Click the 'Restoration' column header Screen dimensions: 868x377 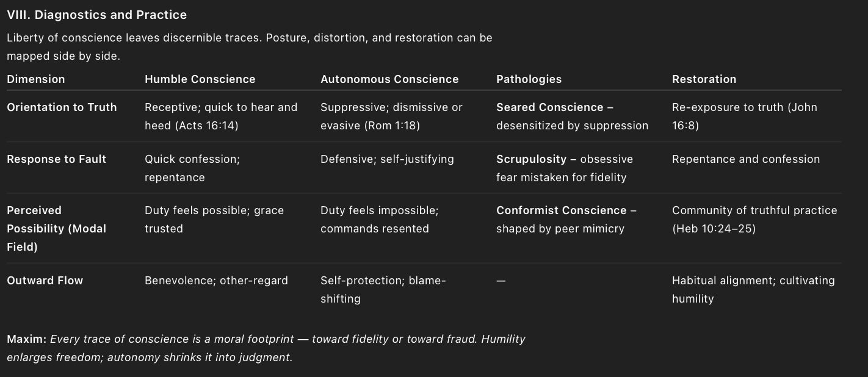[704, 79]
